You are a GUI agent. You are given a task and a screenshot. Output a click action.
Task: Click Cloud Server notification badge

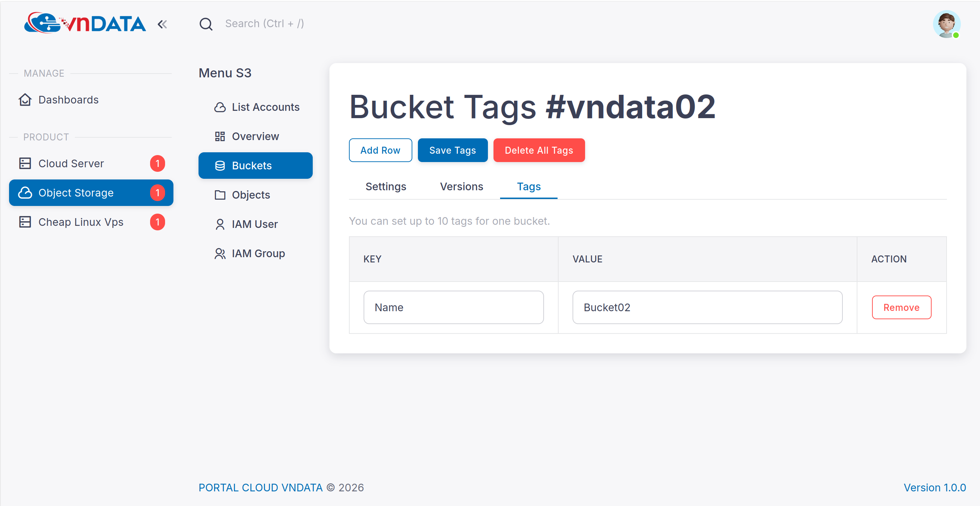(x=157, y=163)
